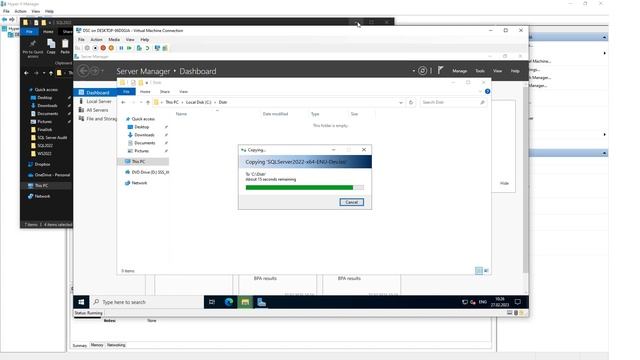Collapse the top Hyper-V Actions section
The width and height of the screenshot is (640, 360).
pos(604,37)
